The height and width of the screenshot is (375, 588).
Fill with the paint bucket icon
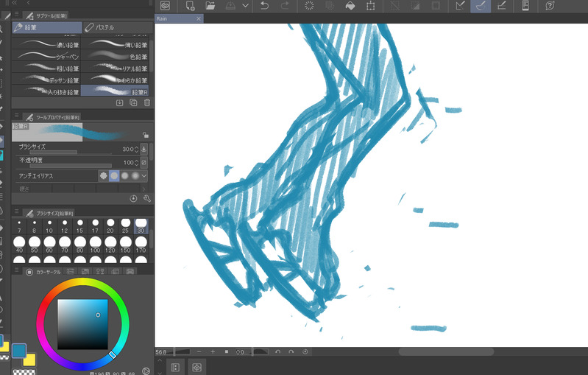click(350, 6)
